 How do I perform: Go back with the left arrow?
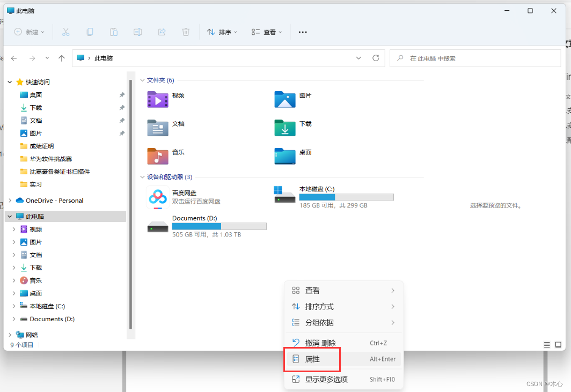click(x=14, y=58)
